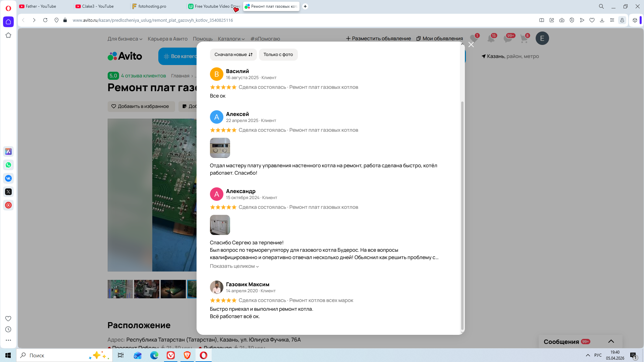644x362 pixels.
Task: Toggle 'Только с фото' filter
Action: (x=278, y=55)
